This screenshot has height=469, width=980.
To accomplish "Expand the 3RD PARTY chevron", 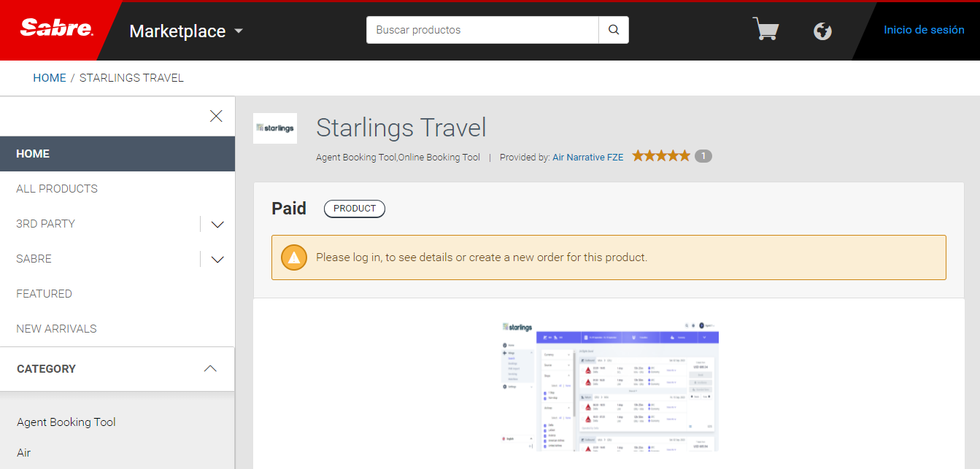I will tap(217, 224).
